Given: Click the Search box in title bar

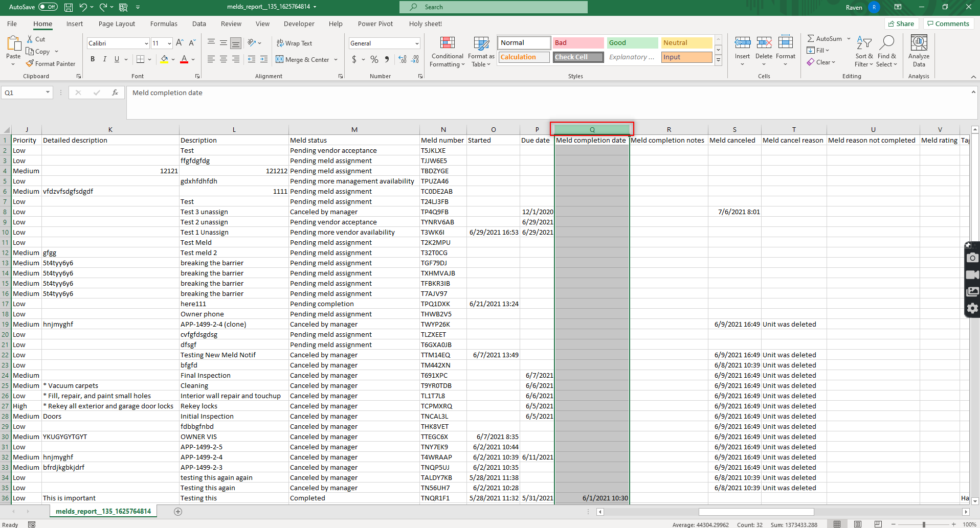Looking at the screenshot, I should 494,7.
